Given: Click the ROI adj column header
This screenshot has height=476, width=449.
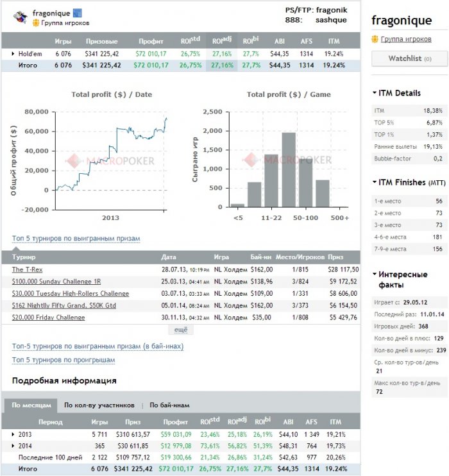Looking at the screenshot, I should pos(222,40).
